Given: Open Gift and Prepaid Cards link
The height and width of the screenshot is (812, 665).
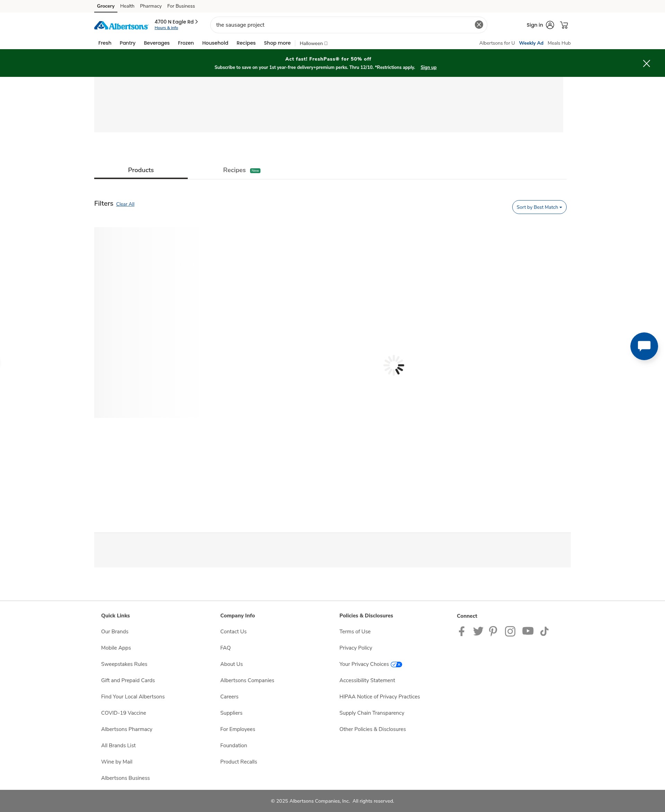Looking at the screenshot, I should 128,680.
